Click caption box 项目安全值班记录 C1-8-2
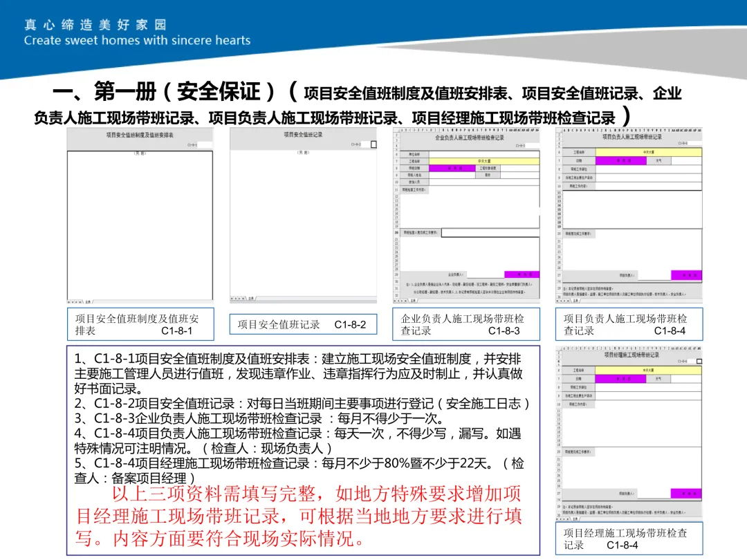The height and width of the screenshot is (560, 747). click(x=304, y=324)
